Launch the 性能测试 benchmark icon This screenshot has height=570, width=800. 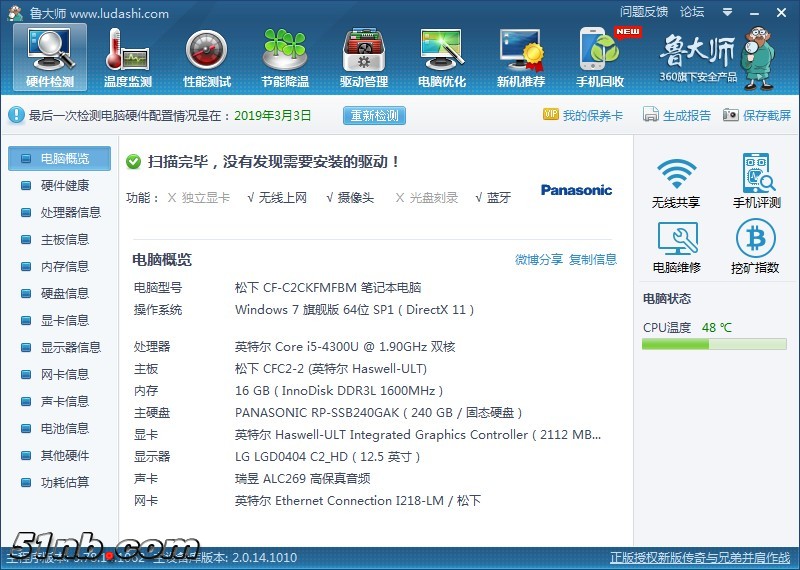207,57
